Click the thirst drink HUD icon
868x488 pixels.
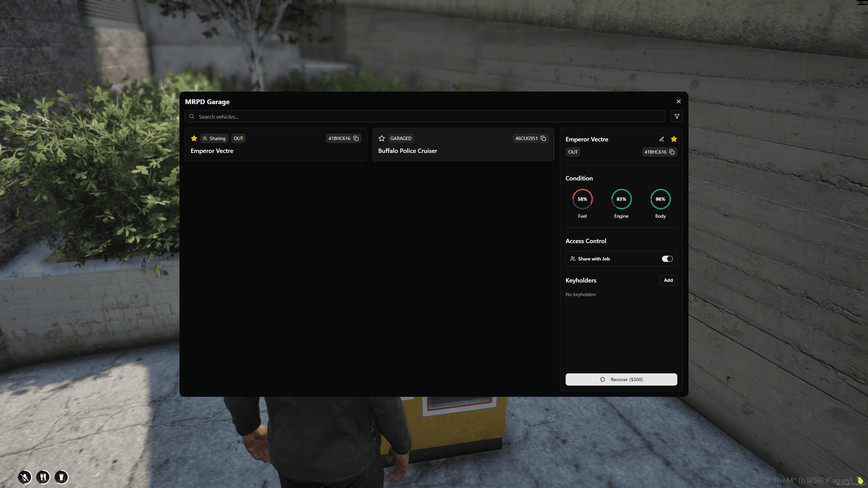coord(61,477)
